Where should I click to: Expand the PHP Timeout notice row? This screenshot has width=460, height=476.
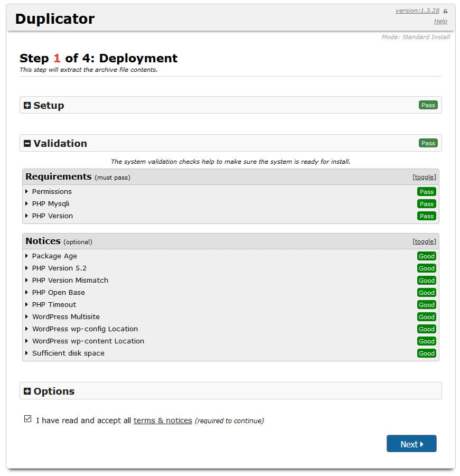54,305
